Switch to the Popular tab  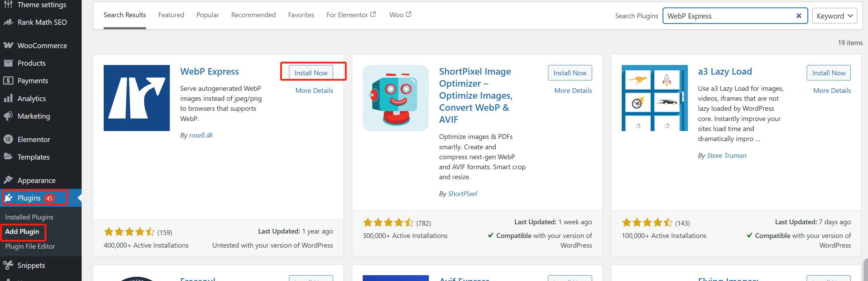pyautogui.click(x=208, y=15)
